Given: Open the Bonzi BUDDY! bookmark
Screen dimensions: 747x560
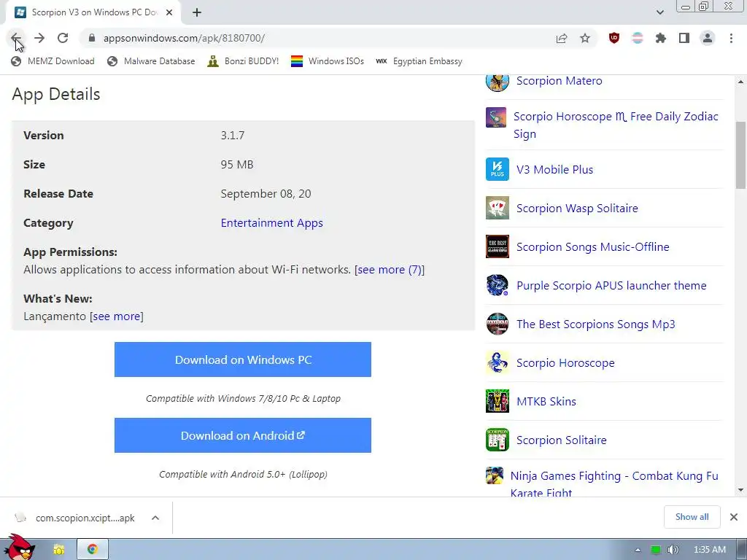Looking at the screenshot, I should 243,61.
